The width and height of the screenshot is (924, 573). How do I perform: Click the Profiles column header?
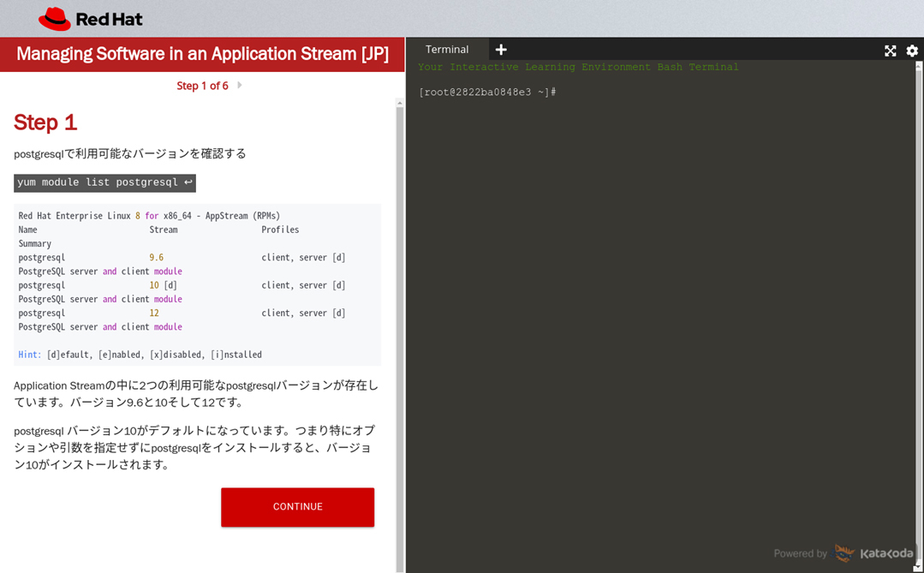tap(280, 230)
